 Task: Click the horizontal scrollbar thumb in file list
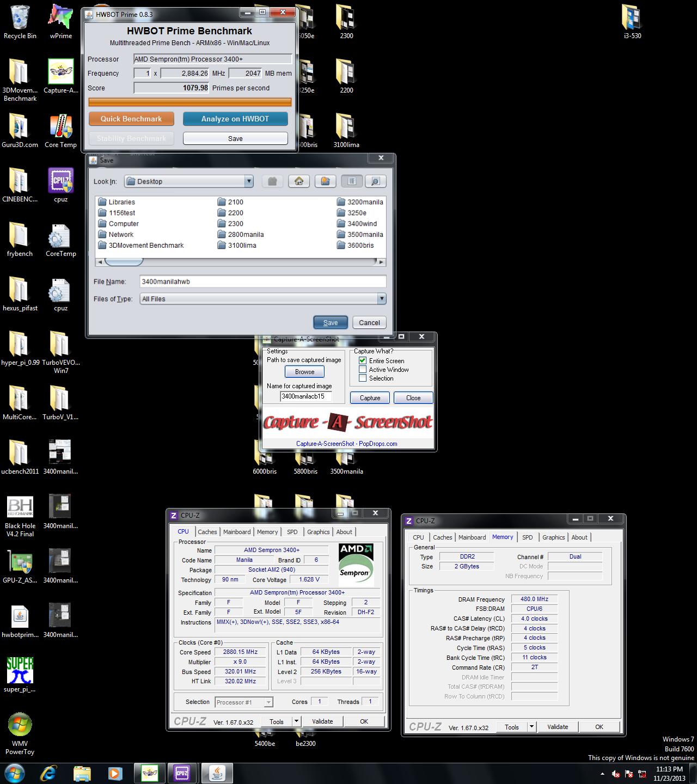pos(124,262)
